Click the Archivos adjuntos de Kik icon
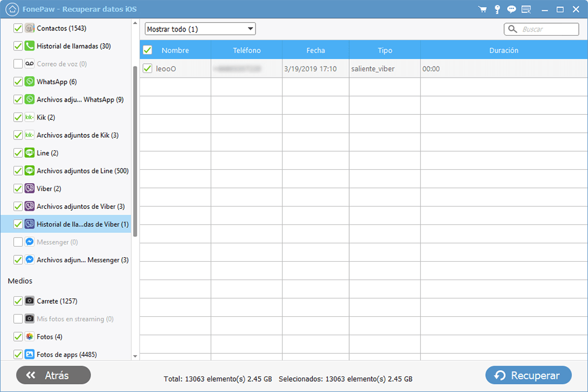 click(30, 135)
